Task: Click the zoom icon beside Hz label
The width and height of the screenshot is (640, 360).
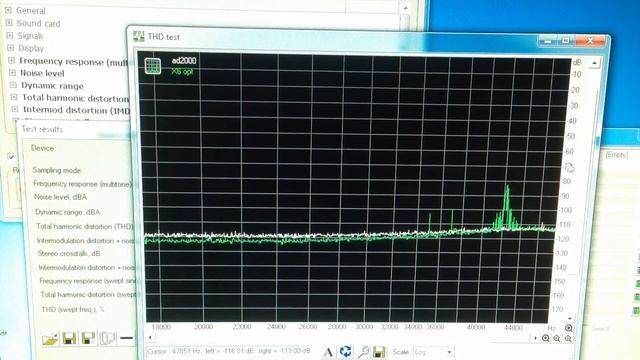Action: click(569, 328)
